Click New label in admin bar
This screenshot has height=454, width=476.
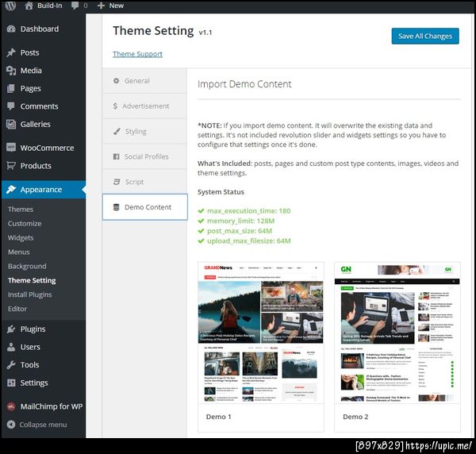[117, 6]
